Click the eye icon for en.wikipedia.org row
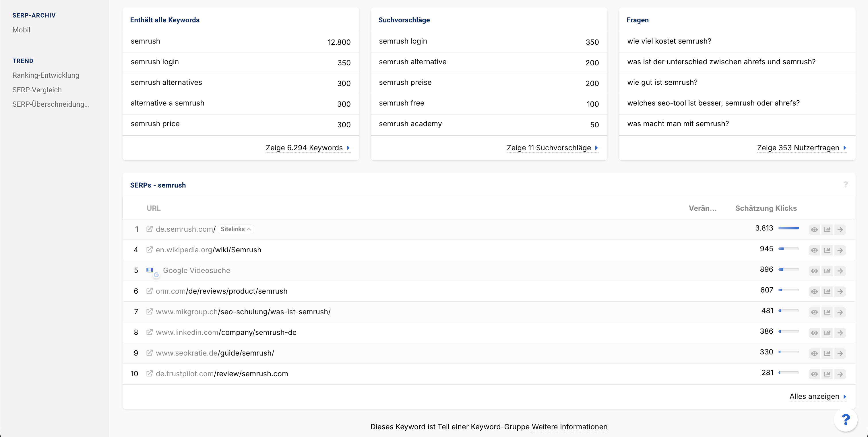 coord(814,250)
